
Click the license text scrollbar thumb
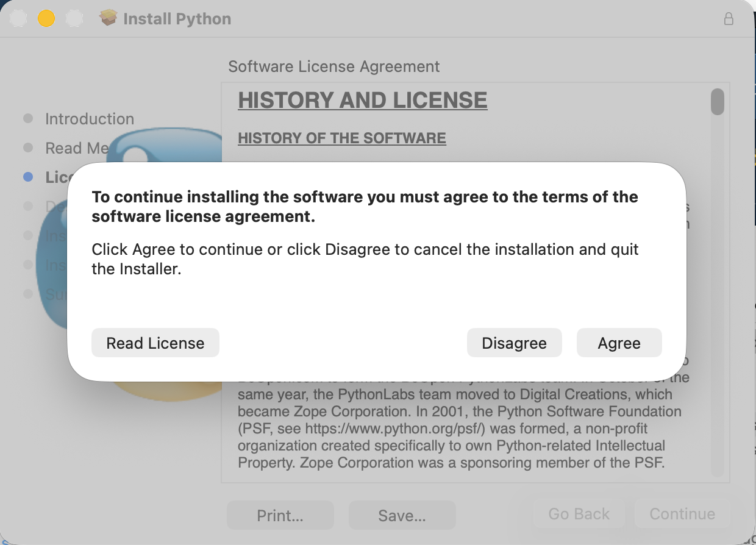718,102
